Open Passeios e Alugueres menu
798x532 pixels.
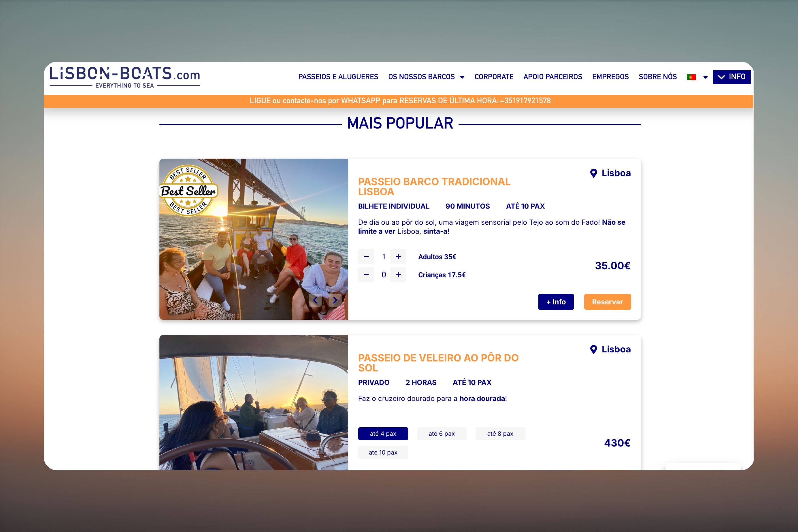click(338, 77)
